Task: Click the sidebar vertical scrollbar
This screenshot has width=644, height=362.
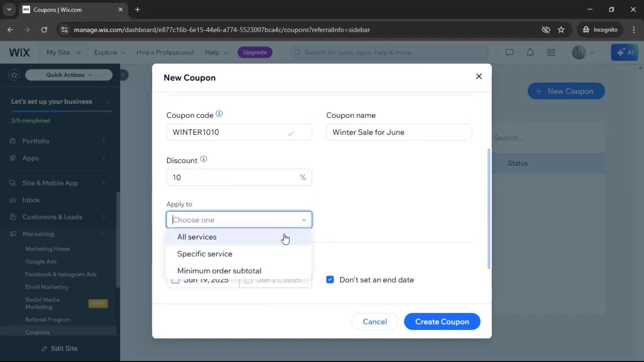Action: pyautogui.click(x=118, y=240)
